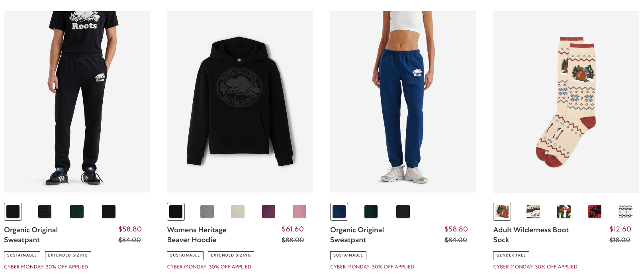Open the black Heritage Beaver Hoodie image
This screenshot has width=644, height=278.
pyautogui.click(x=240, y=102)
